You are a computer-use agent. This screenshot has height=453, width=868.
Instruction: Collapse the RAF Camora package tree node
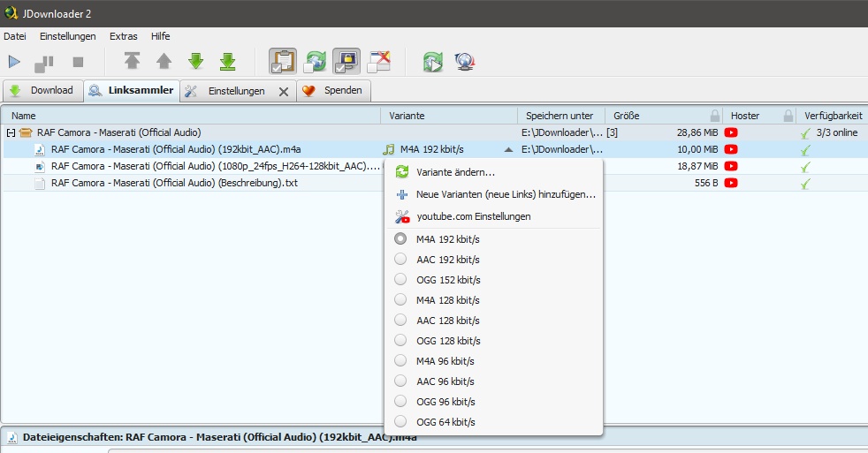point(11,132)
